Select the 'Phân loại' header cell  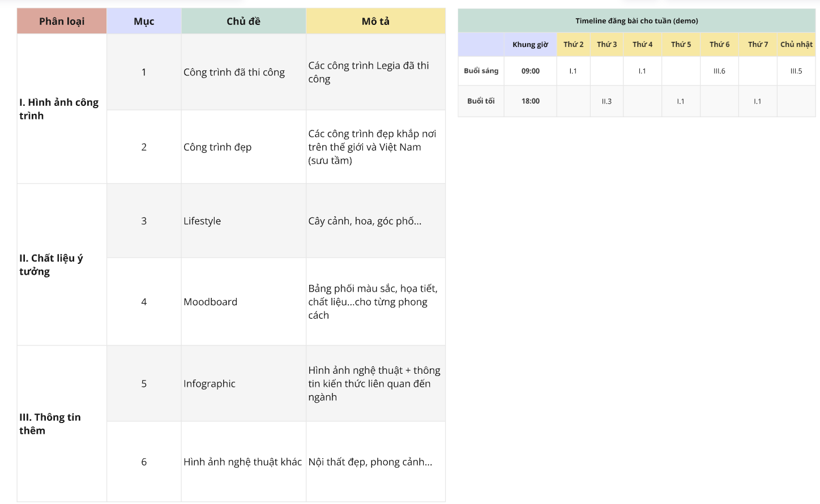click(x=62, y=21)
